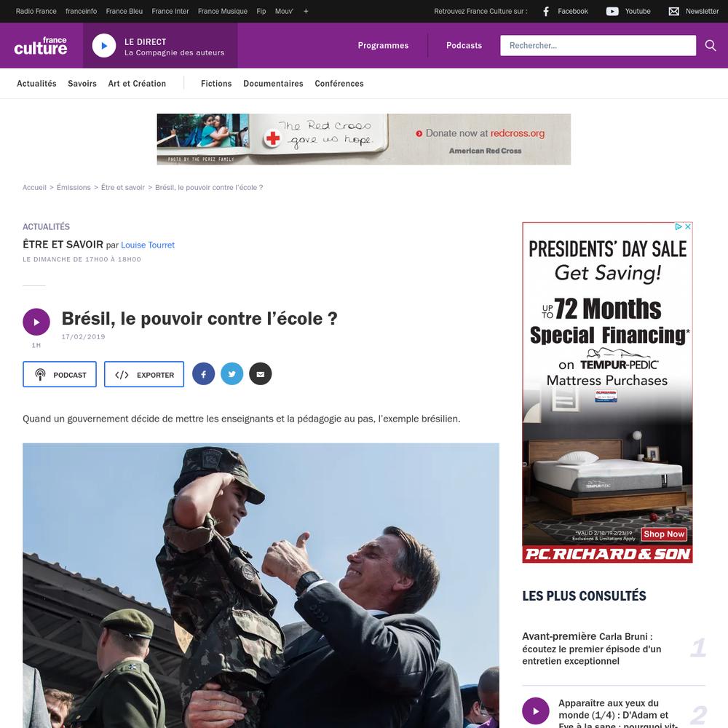Share the article on Facebook

203,373
